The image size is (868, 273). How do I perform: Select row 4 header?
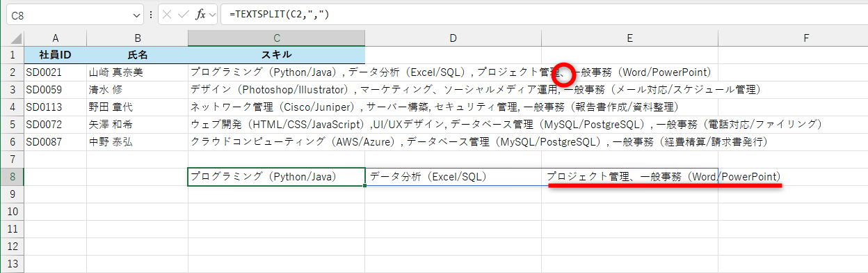tap(12, 107)
